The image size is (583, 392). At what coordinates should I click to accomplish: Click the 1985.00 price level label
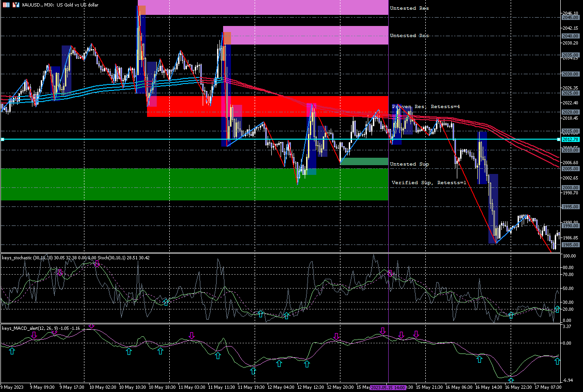click(570, 244)
